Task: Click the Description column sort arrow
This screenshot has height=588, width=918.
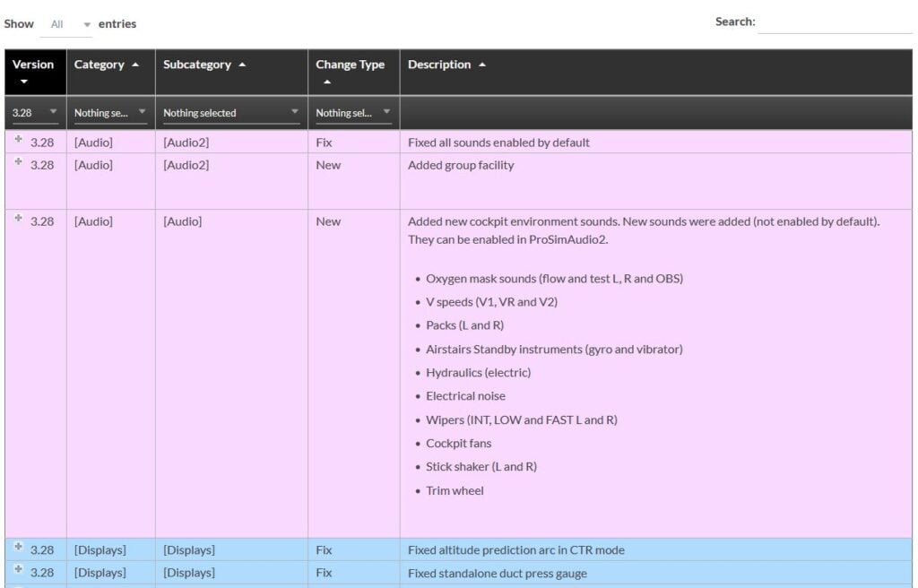Action: [x=482, y=65]
